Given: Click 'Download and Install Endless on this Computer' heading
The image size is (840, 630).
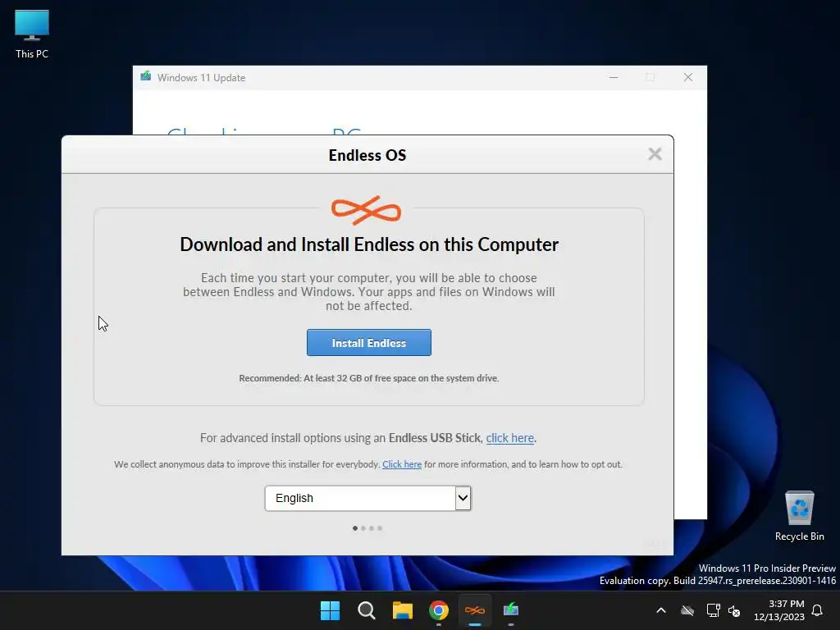Looking at the screenshot, I should [369, 244].
